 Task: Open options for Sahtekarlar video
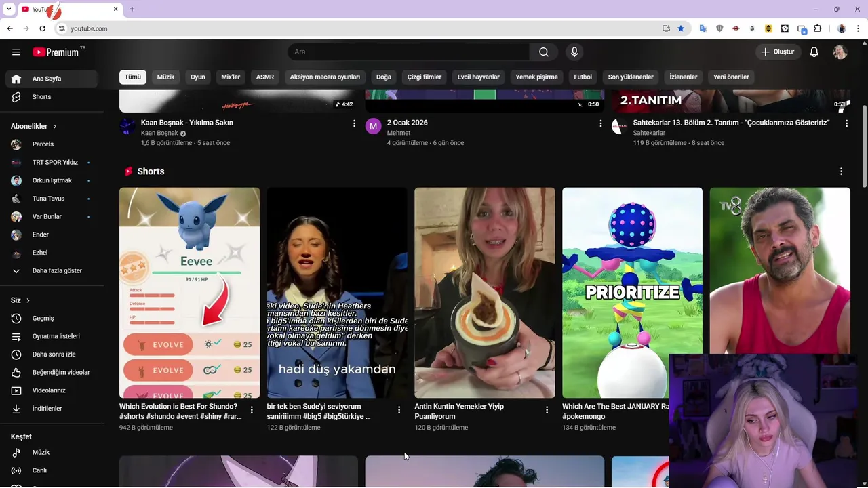click(846, 123)
